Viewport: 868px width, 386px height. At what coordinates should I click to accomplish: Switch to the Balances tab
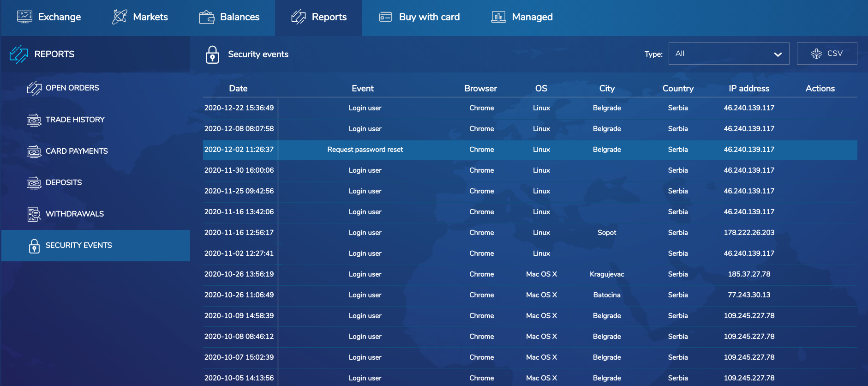pyautogui.click(x=229, y=17)
